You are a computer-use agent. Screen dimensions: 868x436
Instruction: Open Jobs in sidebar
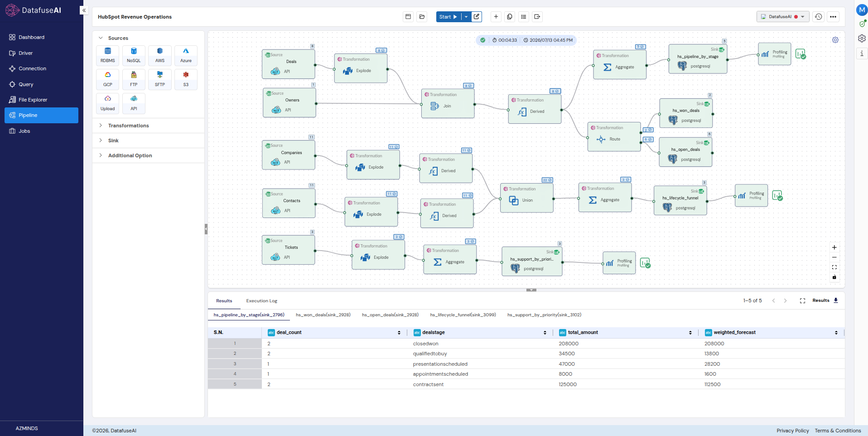pos(41,131)
